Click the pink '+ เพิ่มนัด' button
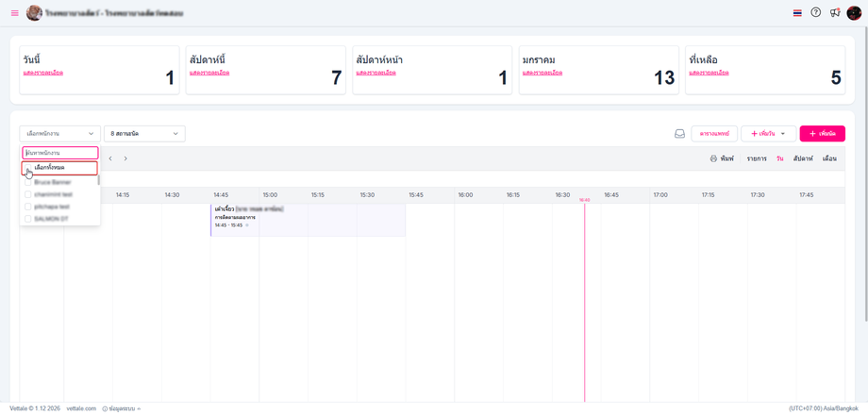The image size is (868, 415). (x=822, y=134)
